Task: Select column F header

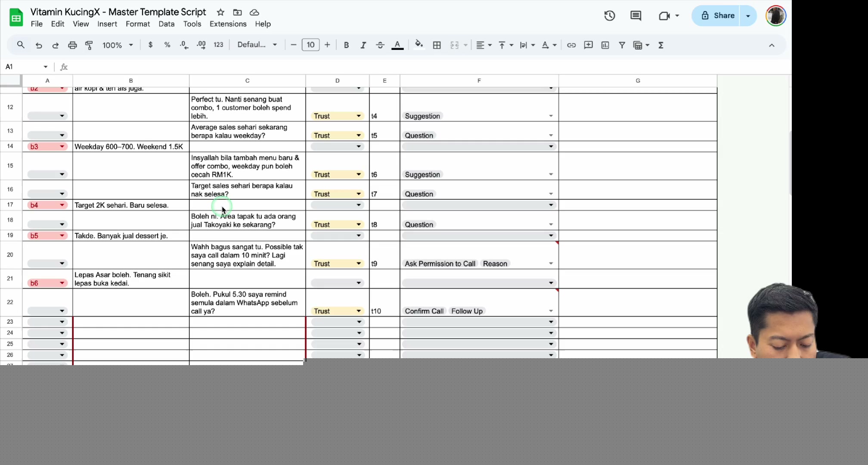Action: [479, 81]
